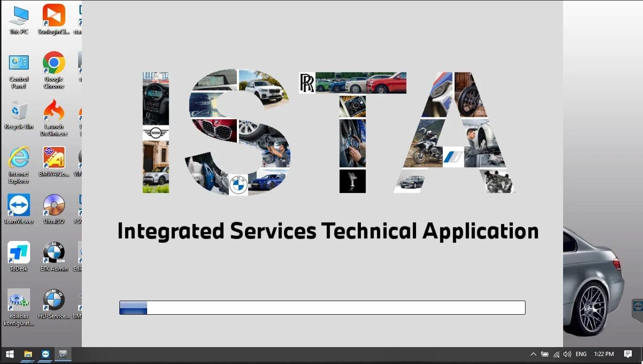This screenshot has width=643, height=364.
Task: Select the Launch DrGini.exe shortcut
Action: (54, 118)
